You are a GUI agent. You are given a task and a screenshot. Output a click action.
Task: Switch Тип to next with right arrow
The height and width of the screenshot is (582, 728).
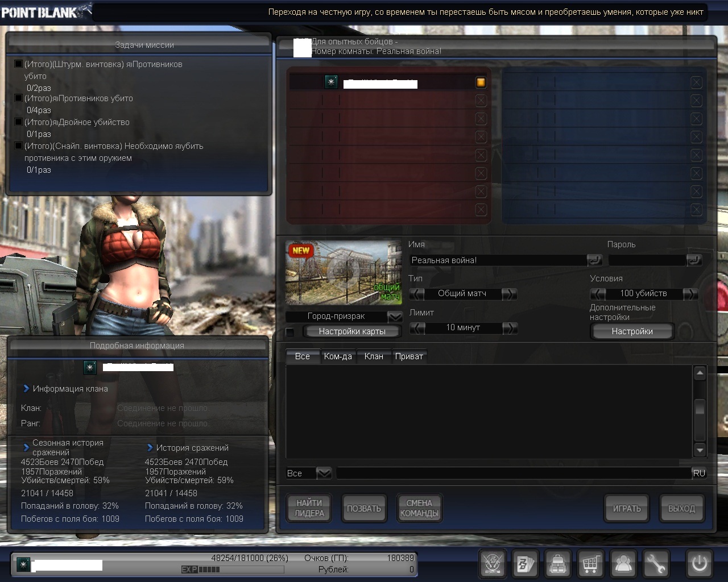510,294
